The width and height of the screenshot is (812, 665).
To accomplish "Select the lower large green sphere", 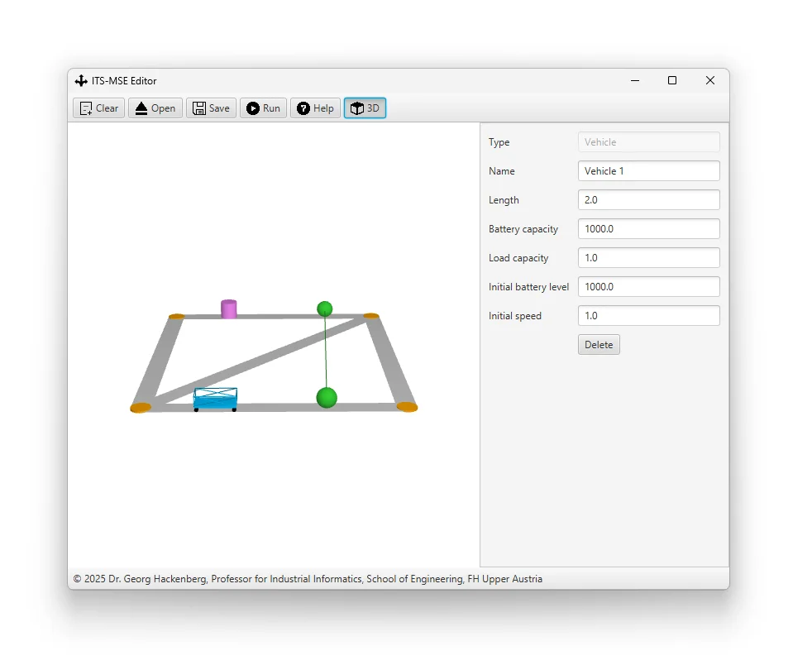I will tap(327, 398).
